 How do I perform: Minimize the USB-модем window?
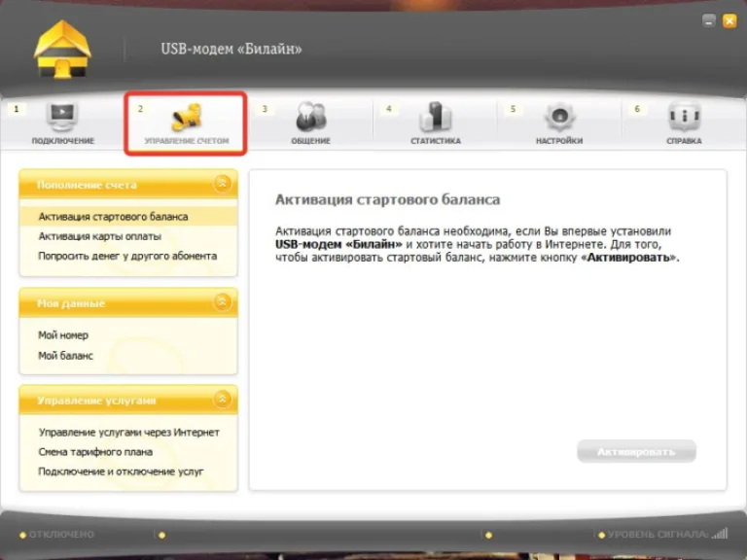[x=709, y=21]
